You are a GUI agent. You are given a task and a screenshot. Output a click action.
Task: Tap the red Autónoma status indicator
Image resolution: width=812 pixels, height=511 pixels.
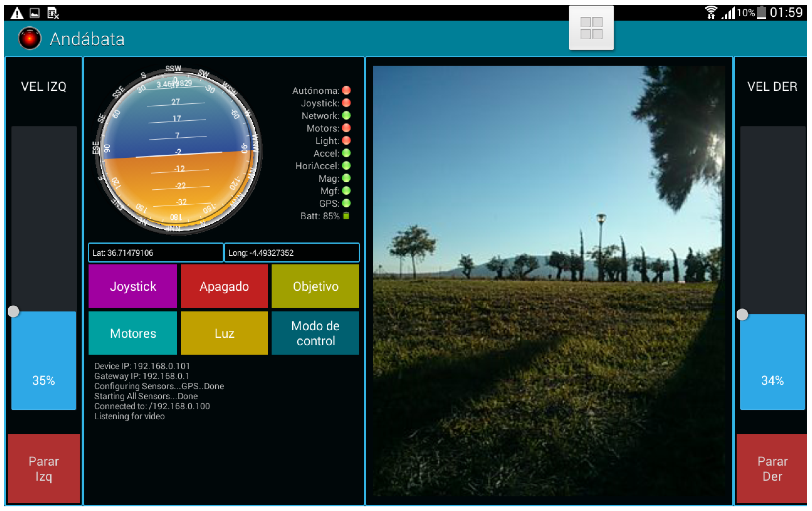click(x=346, y=90)
